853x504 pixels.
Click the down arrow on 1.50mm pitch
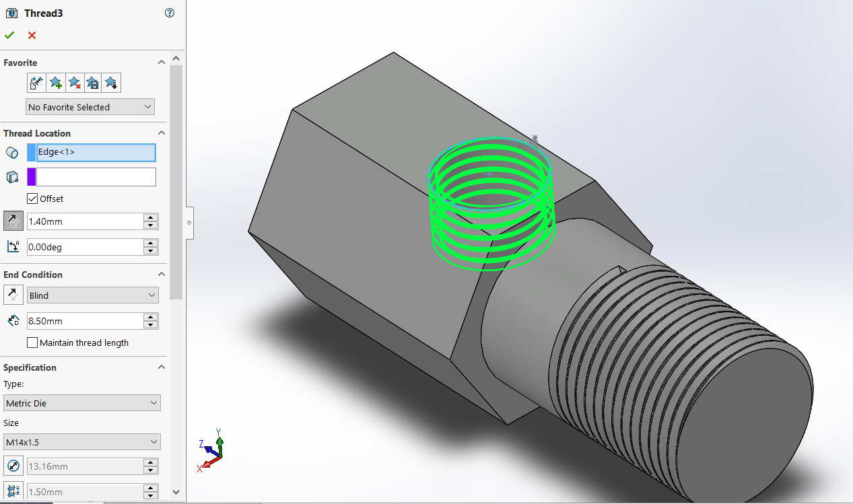click(151, 495)
